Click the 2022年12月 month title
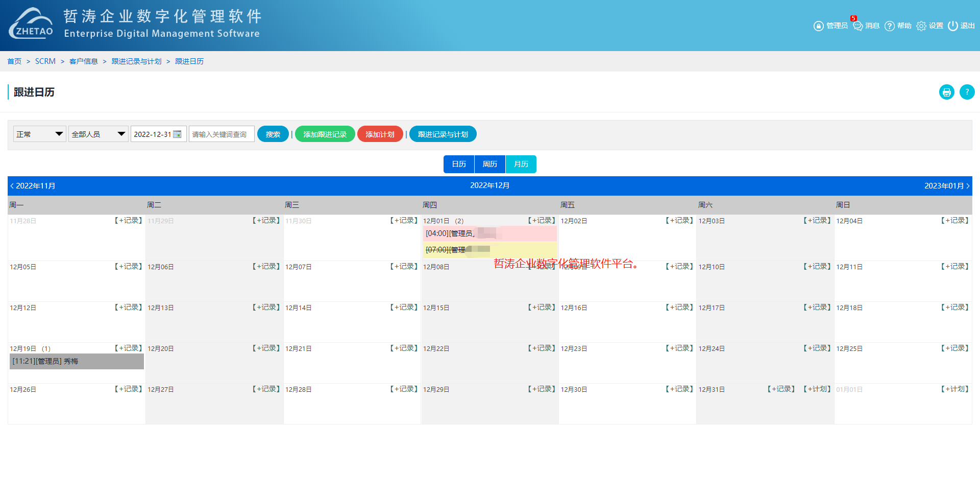Image resolution: width=980 pixels, height=495 pixels. (x=490, y=185)
